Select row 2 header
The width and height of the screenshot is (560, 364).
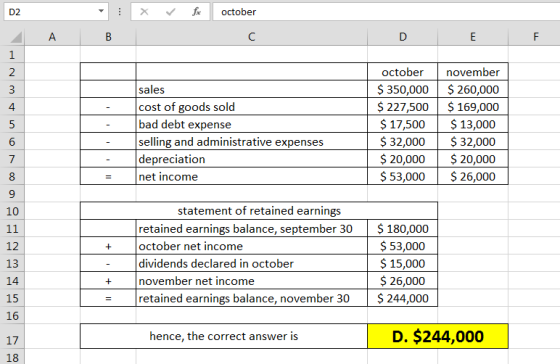pyautogui.click(x=12, y=72)
